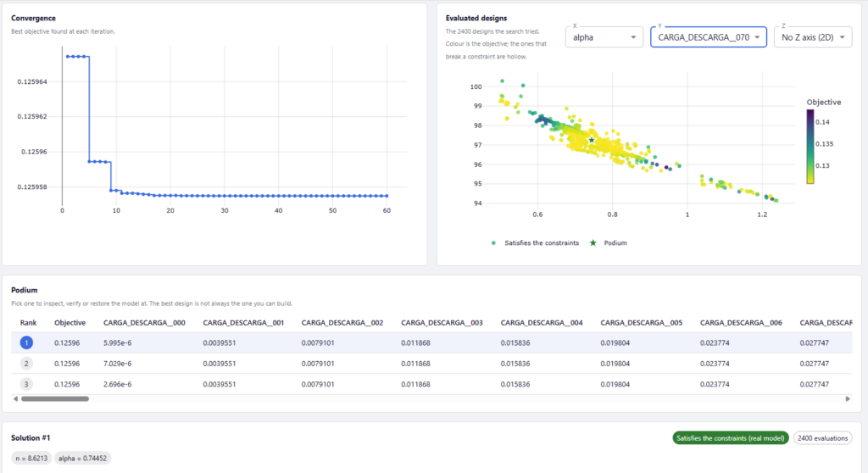Click the right arrow of podium scrollbar

[x=848, y=398]
